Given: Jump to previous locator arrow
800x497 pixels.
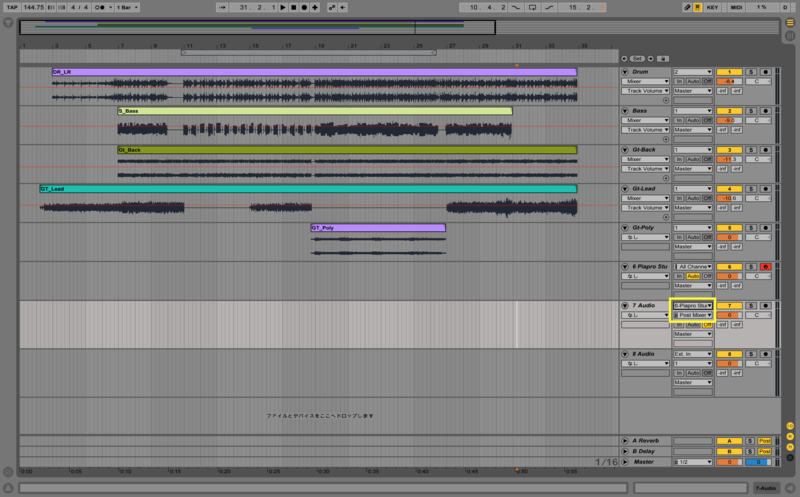Looking at the screenshot, I should click(x=624, y=59).
